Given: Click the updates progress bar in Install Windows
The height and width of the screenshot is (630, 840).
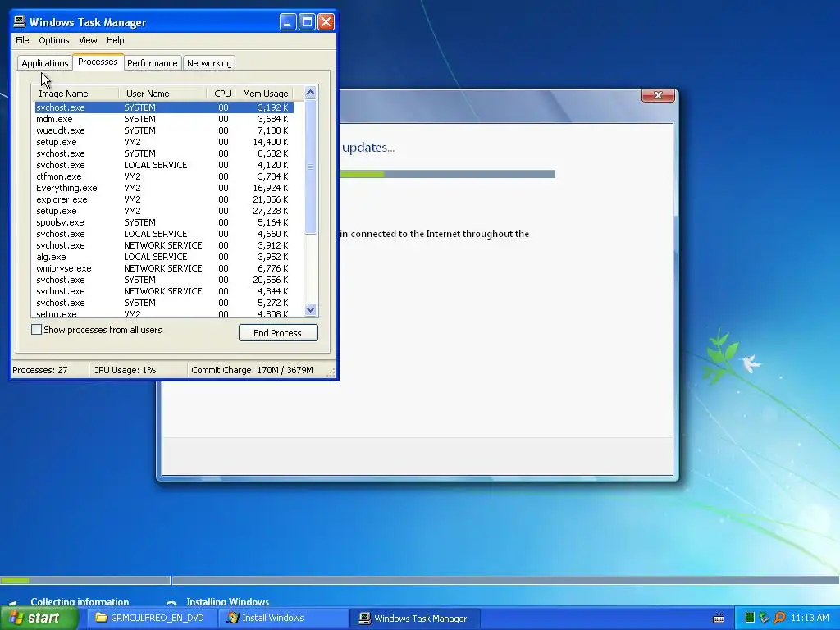Looking at the screenshot, I should tap(447, 174).
